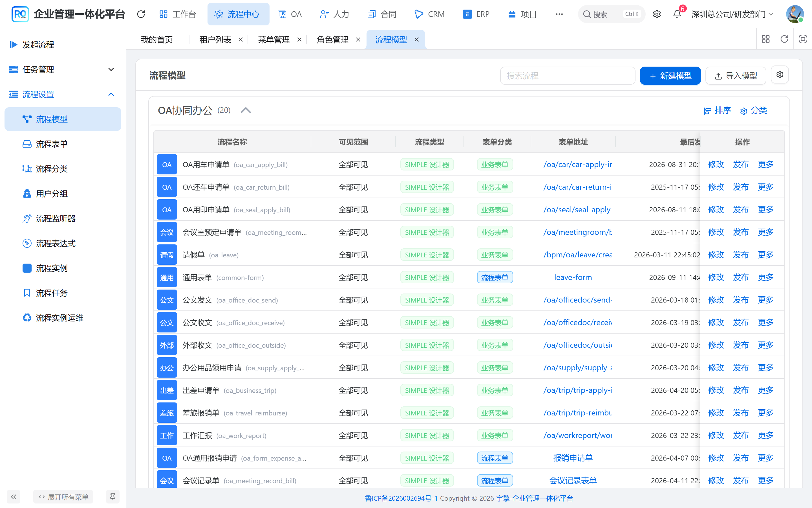Open the 鲁ICP备2026002694号-1 footer link
This screenshot has height=508, width=812.
coord(401,498)
